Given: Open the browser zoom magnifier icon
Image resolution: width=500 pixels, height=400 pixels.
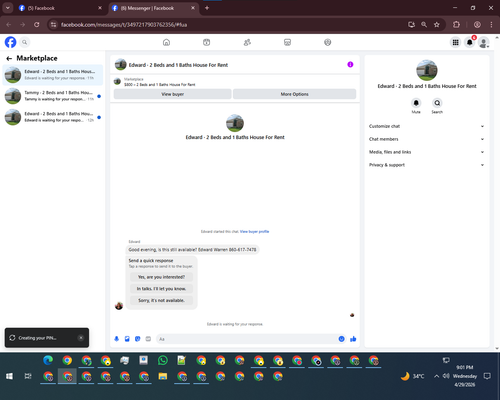Looking at the screenshot, I should pos(424,25).
